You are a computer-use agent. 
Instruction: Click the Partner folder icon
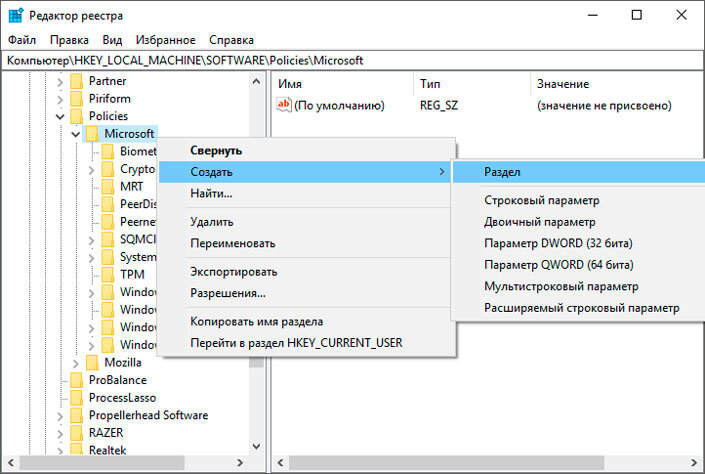tap(77, 81)
